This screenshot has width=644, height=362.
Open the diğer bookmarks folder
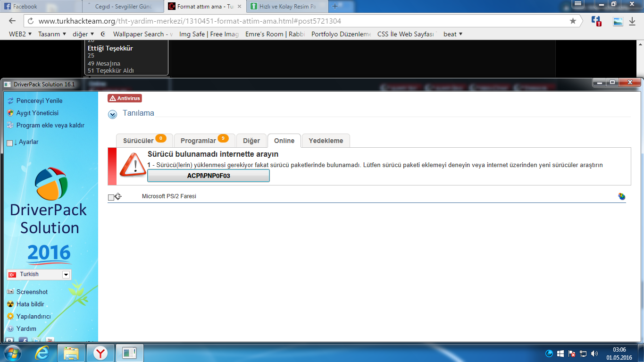(x=83, y=34)
